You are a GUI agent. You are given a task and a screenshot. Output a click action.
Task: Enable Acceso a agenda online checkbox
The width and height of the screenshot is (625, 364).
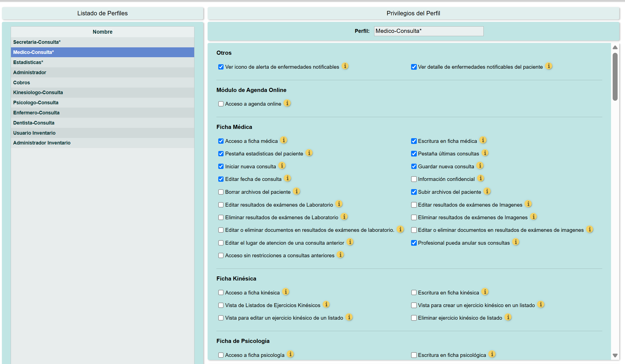[x=221, y=104]
